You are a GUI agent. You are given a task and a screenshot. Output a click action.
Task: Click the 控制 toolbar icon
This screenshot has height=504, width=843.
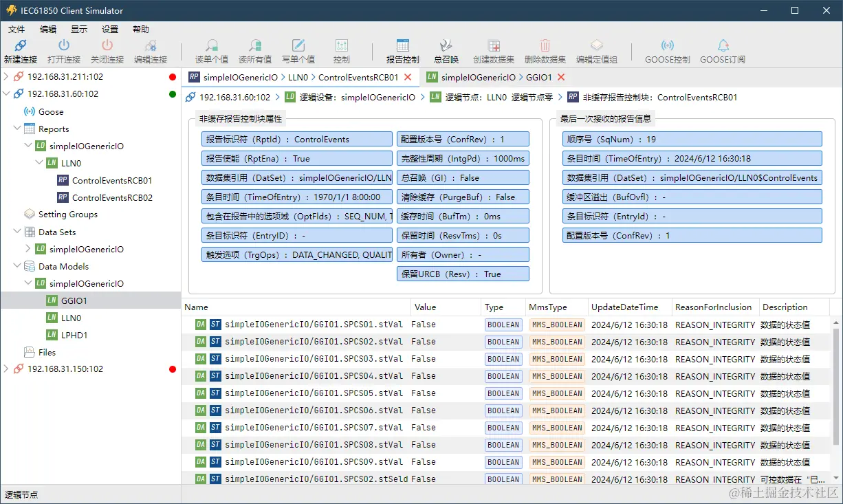pos(342,46)
